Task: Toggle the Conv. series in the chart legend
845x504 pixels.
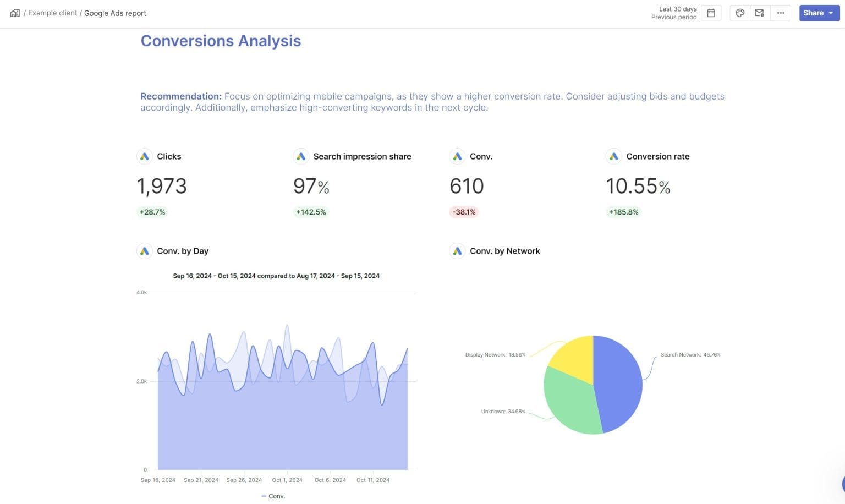Action: [273, 496]
